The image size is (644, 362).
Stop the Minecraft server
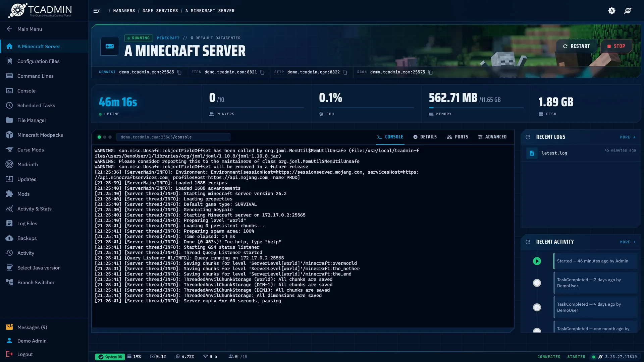point(616,46)
